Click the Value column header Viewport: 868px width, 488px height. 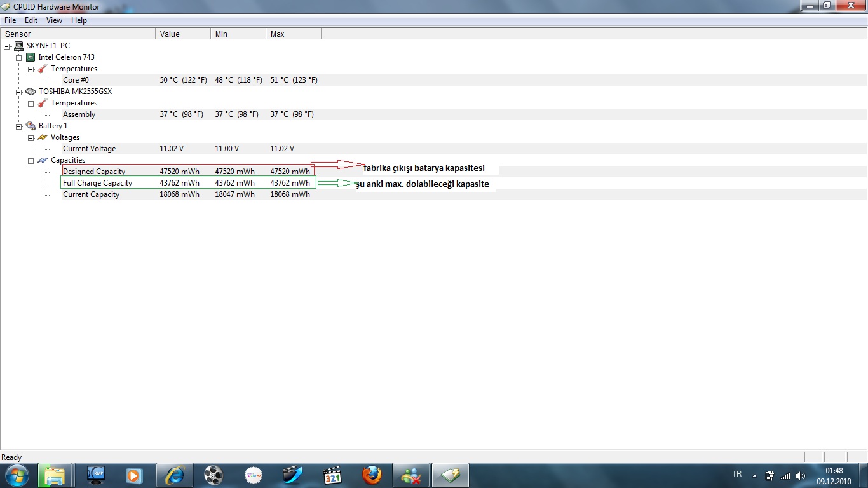click(x=183, y=34)
